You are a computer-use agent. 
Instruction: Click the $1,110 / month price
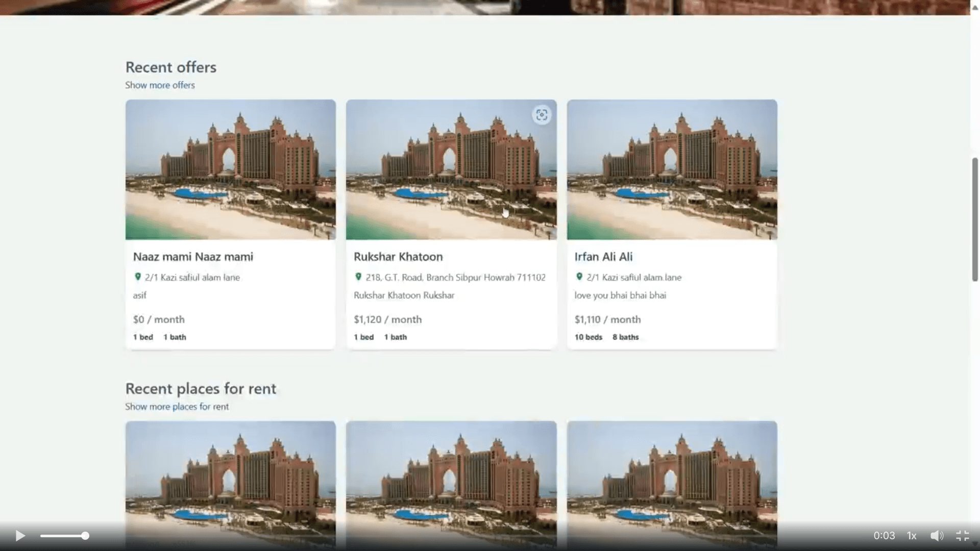point(607,319)
